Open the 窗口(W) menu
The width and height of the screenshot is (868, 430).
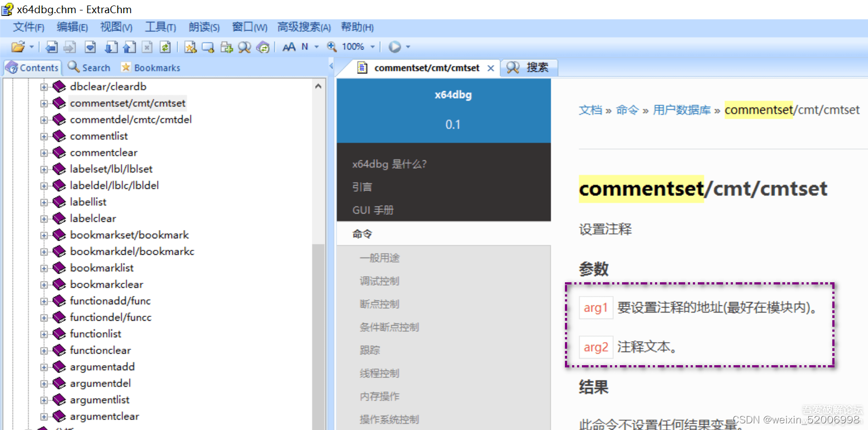pos(249,27)
